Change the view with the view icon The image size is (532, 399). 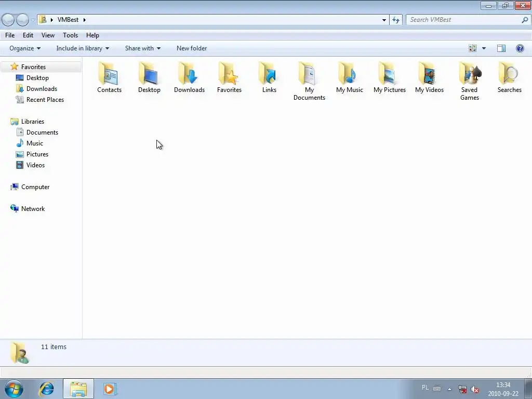pyautogui.click(x=472, y=48)
